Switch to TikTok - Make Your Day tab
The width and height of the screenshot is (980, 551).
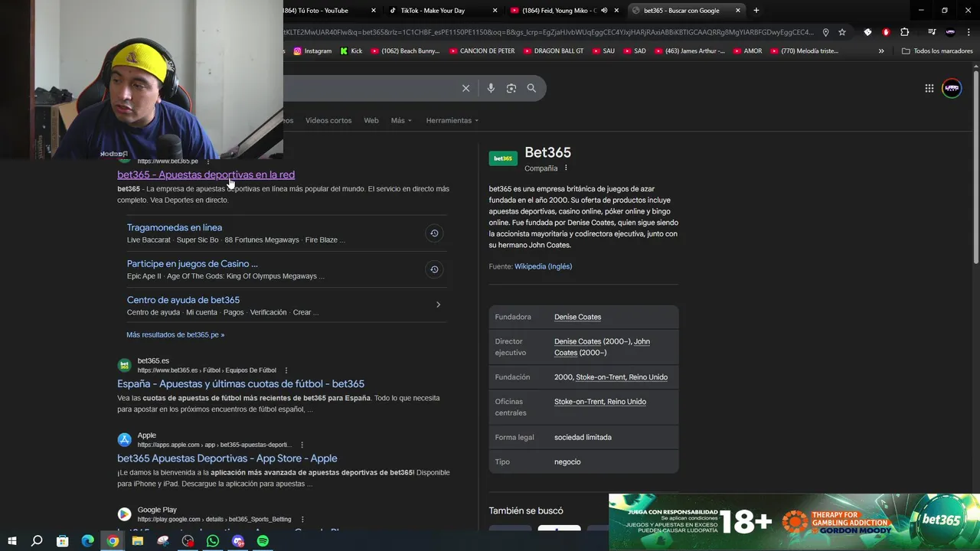(443, 11)
